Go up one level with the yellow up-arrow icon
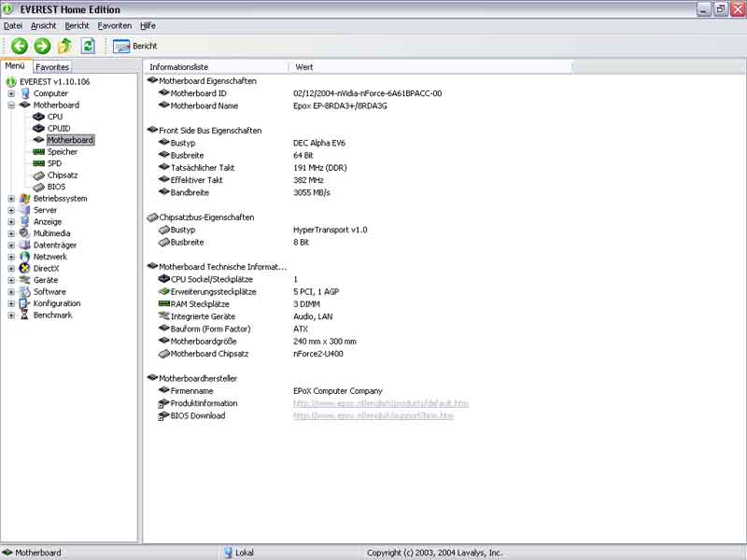The width and height of the screenshot is (747, 560). pyautogui.click(x=65, y=46)
